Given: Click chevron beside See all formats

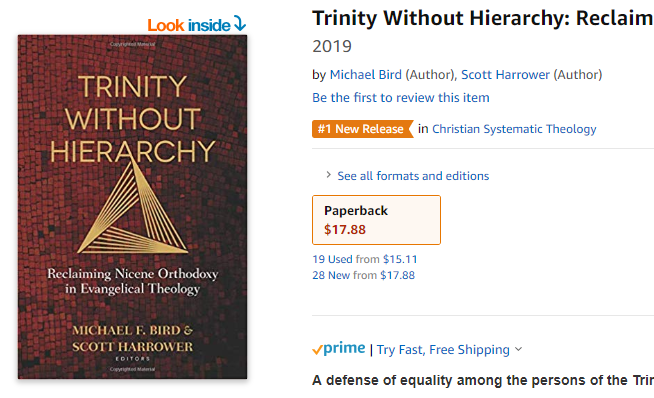Looking at the screenshot, I should point(329,175).
